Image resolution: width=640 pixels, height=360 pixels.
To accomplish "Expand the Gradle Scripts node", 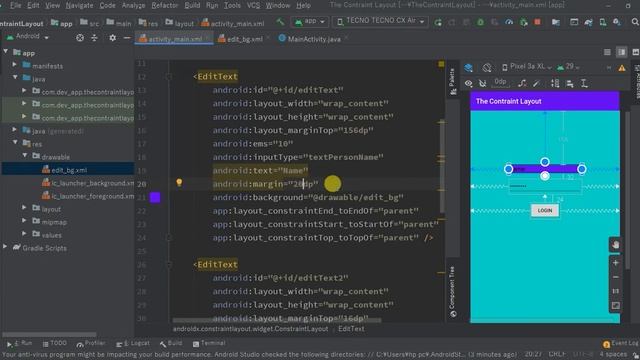I will coord(5,247).
